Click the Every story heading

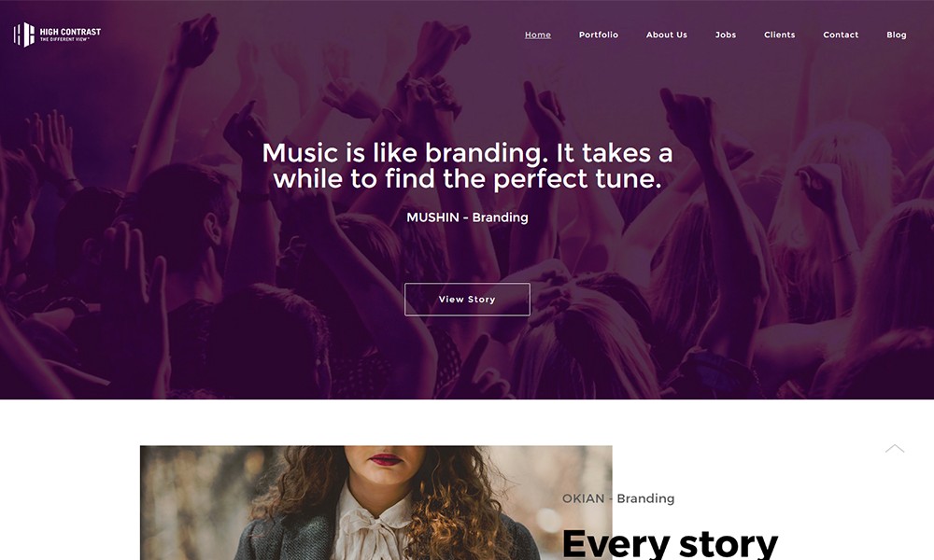[670, 543]
